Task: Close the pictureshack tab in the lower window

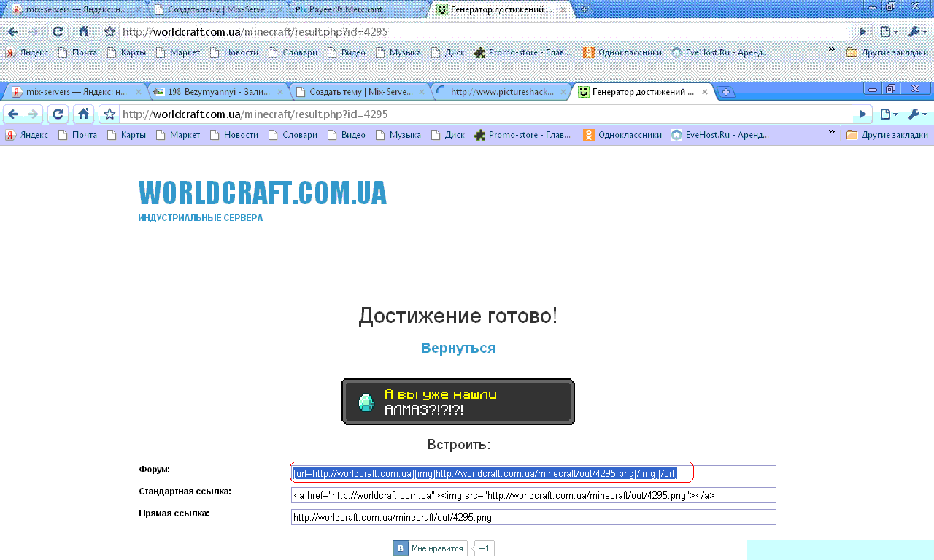Action: click(x=563, y=92)
